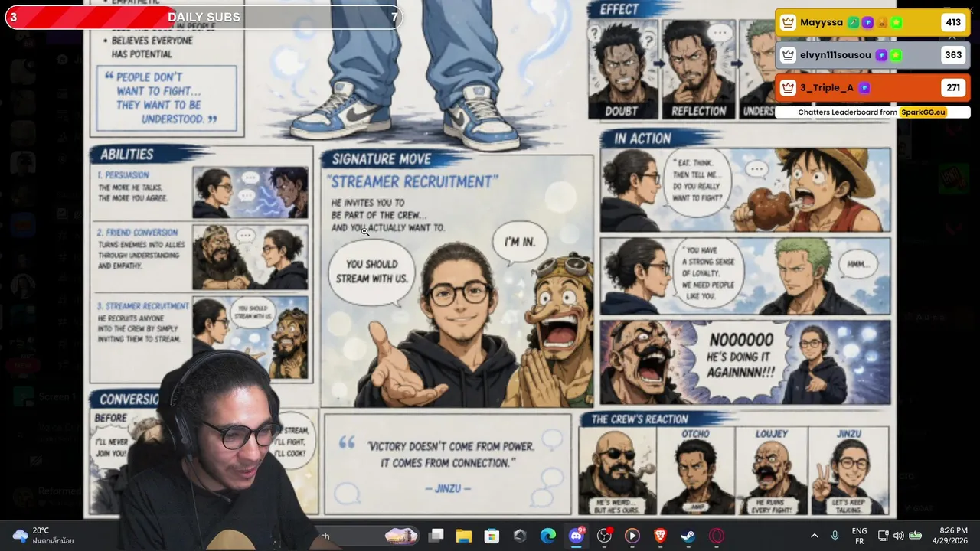
Task: Click the Loujey crew portrait
Action: coord(771,471)
